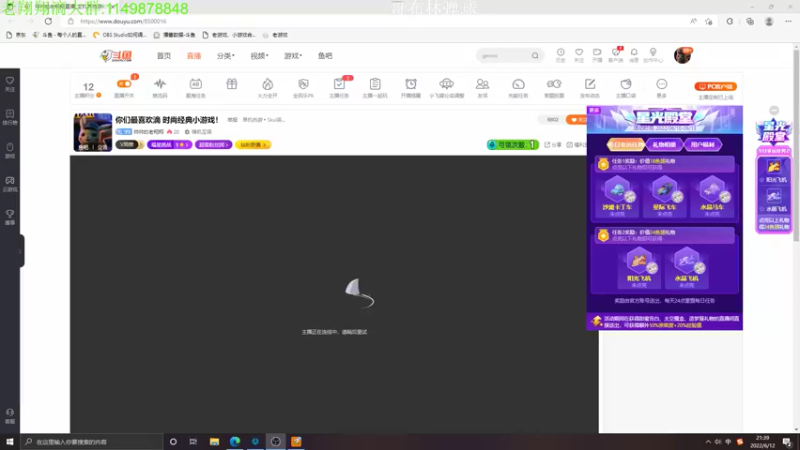The image size is (800, 450).
Task: Open the headset support icon in sidebar
Action: click(x=10, y=416)
